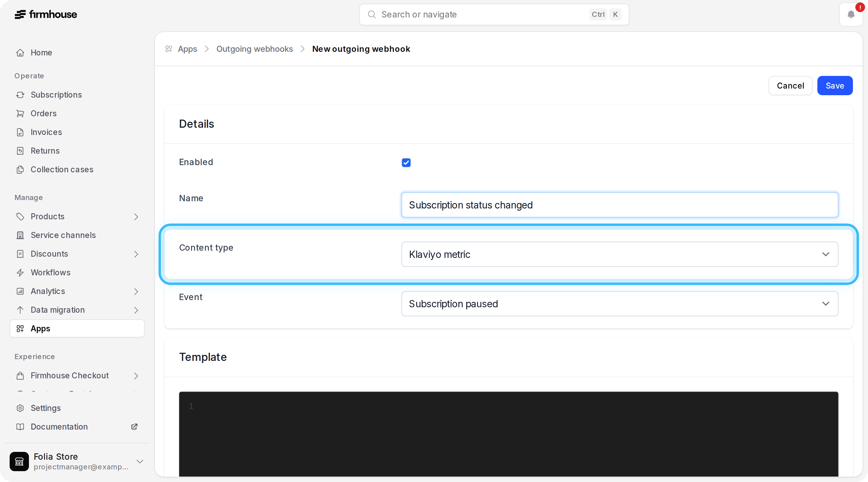Image resolution: width=868 pixels, height=482 pixels.
Task: Select Apps in the sidebar
Action: tap(77, 328)
